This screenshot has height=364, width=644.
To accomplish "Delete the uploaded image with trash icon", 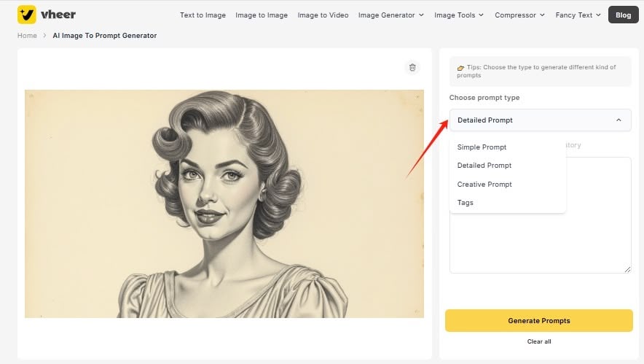I will pyautogui.click(x=412, y=67).
